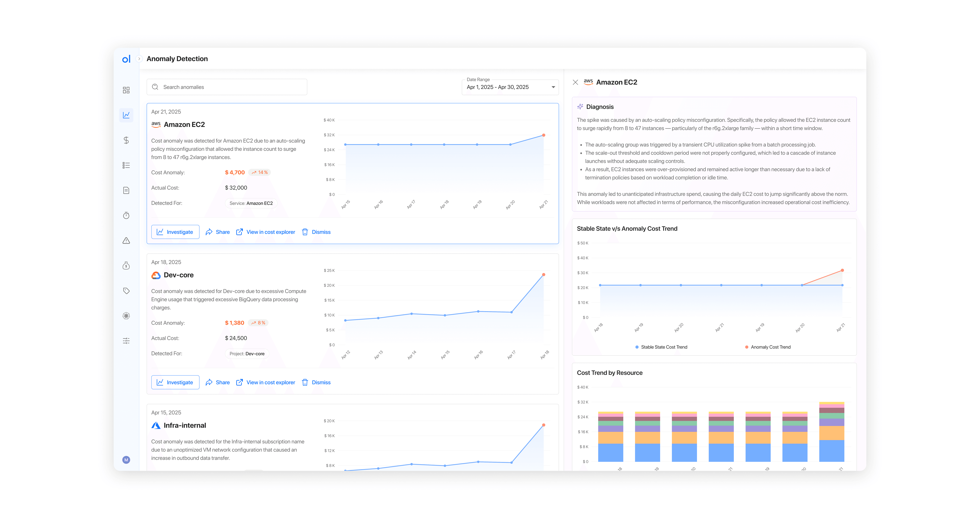Click the search magnifier icon
The image size is (980, 519).
pyautogui.click(x=155, y=87)
